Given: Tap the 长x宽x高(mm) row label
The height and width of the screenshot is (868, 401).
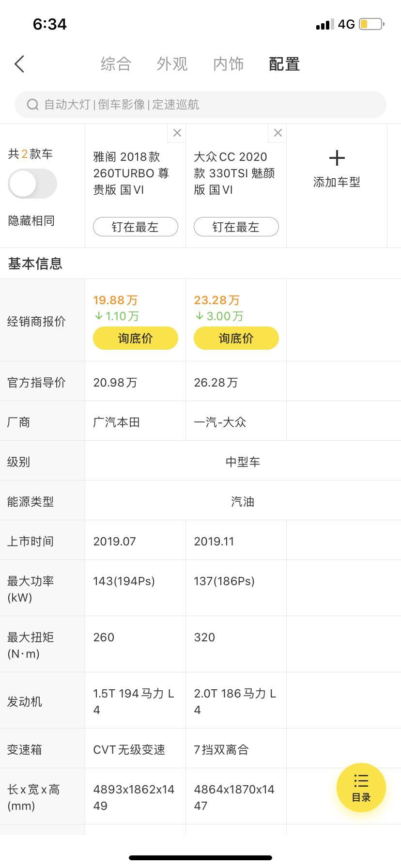Looking at the screenshot, I should 33,797.
